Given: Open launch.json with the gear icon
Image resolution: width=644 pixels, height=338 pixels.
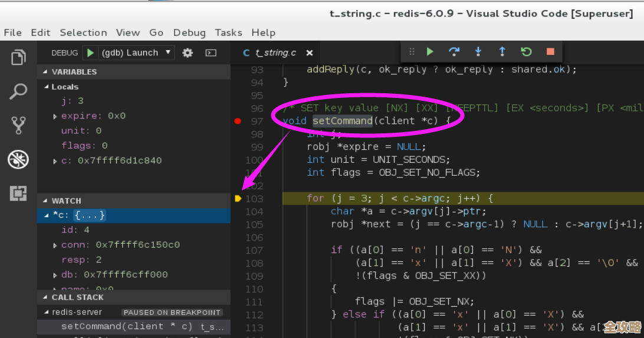Looking at the screenshot, I should point(188,53).
